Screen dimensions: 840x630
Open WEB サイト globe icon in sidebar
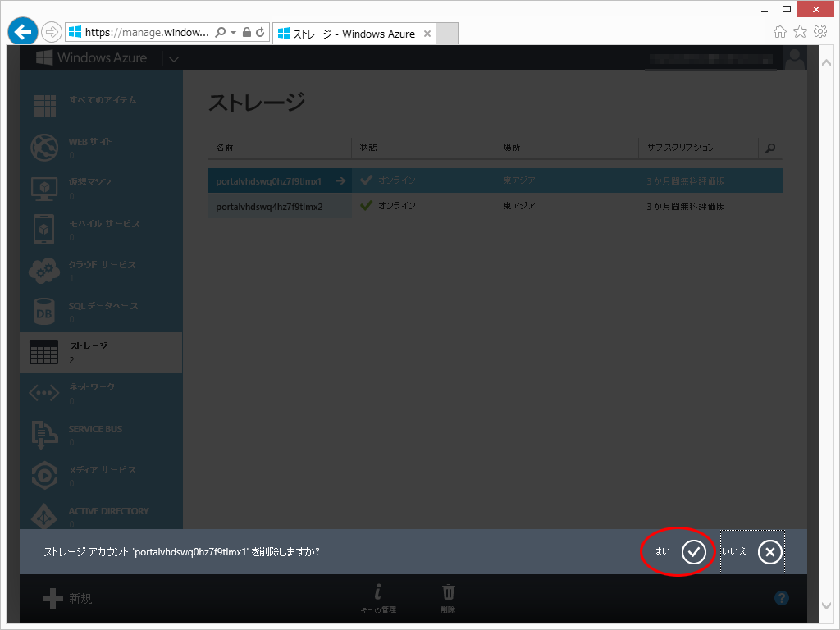(x=44, y=148)
